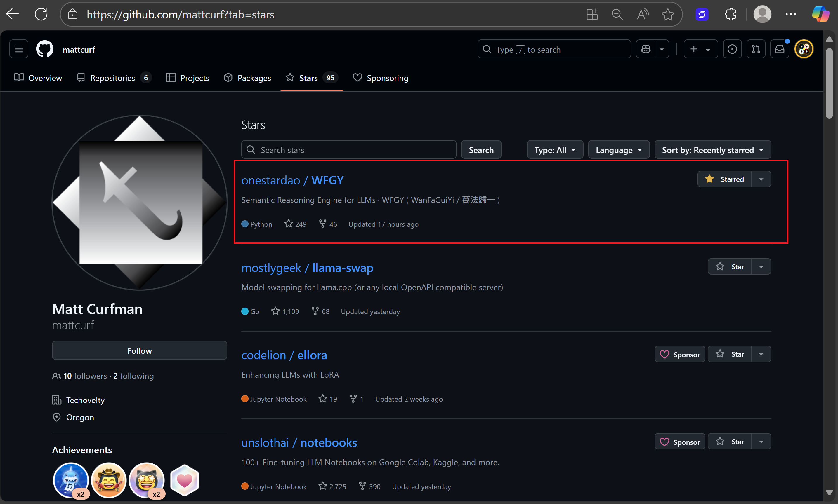Star the mostlygeek/llama-swap repository
The width and height of the screenshot is (838, 504).
730,267
